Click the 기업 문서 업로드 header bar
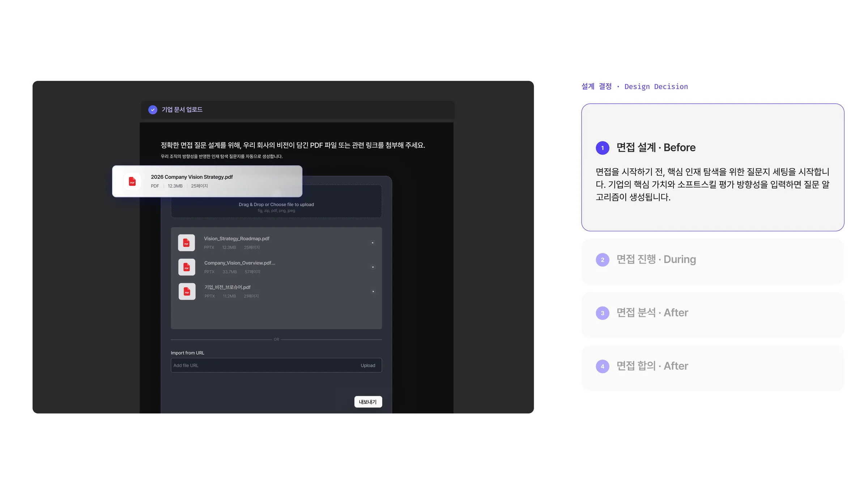 pyautogui.click(x=298, y=110)
